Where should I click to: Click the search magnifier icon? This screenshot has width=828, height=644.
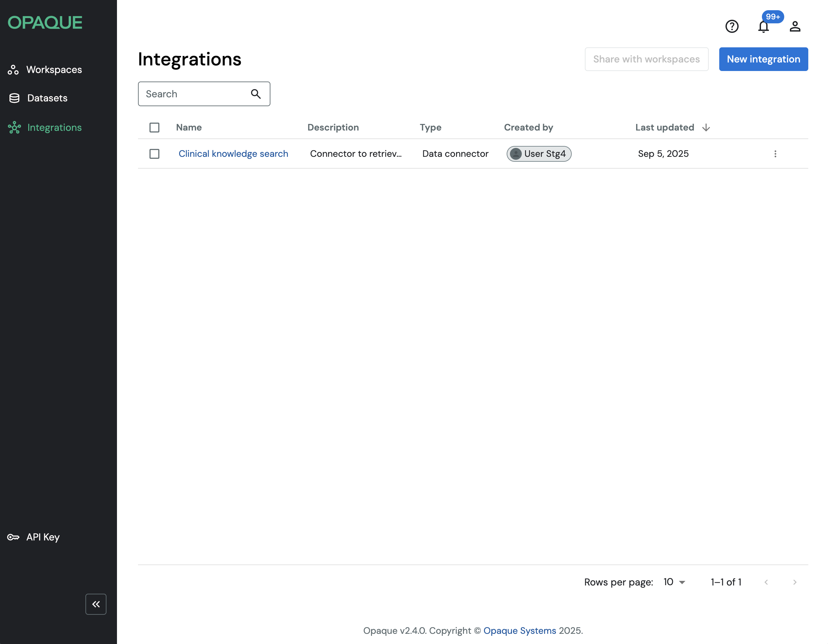(x=256, y=94)
